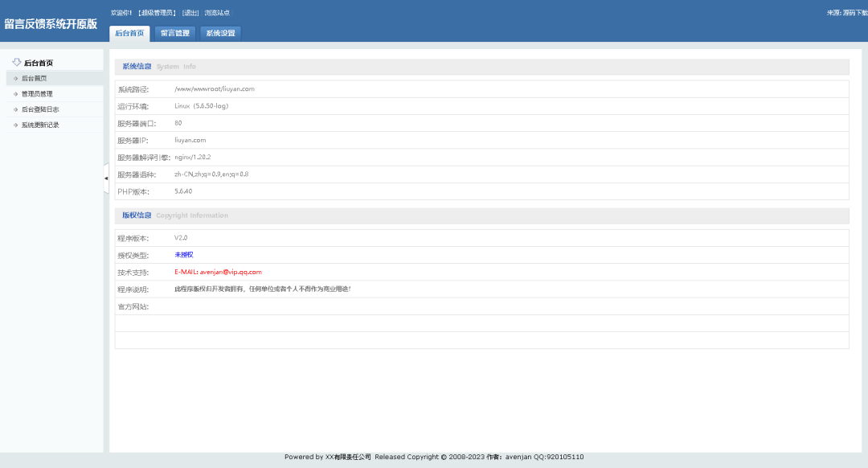Click the 超级管理员 user link
Viewport: 868px width, 468px height.
pyautogui.click(x=158, y=13)
